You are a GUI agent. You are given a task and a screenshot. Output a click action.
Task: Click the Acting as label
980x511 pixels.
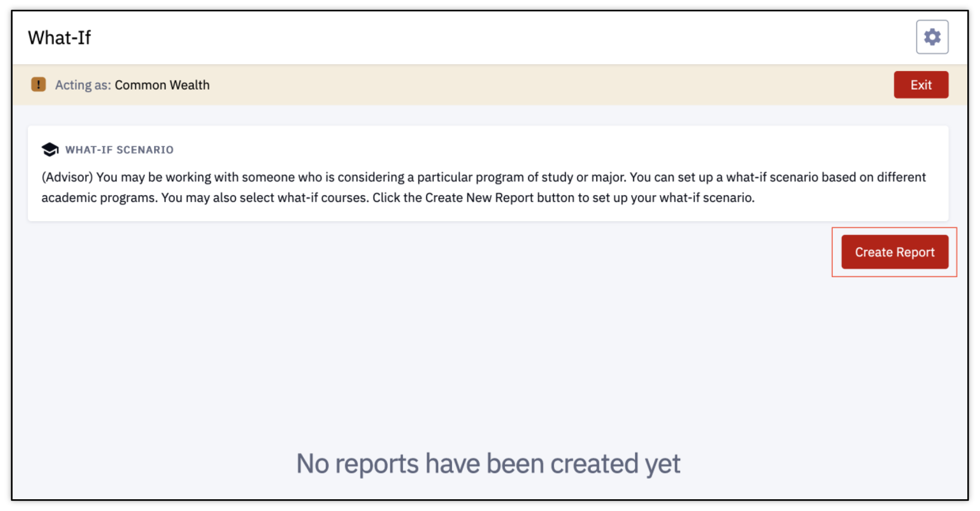coord(83,85)
